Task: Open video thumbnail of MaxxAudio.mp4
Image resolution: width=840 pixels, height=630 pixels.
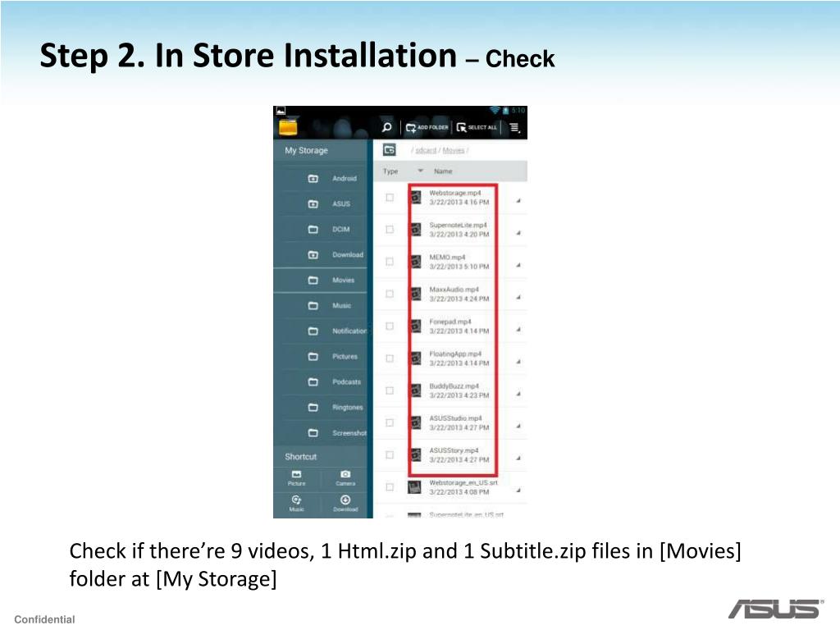Action: tap(416, 294)
